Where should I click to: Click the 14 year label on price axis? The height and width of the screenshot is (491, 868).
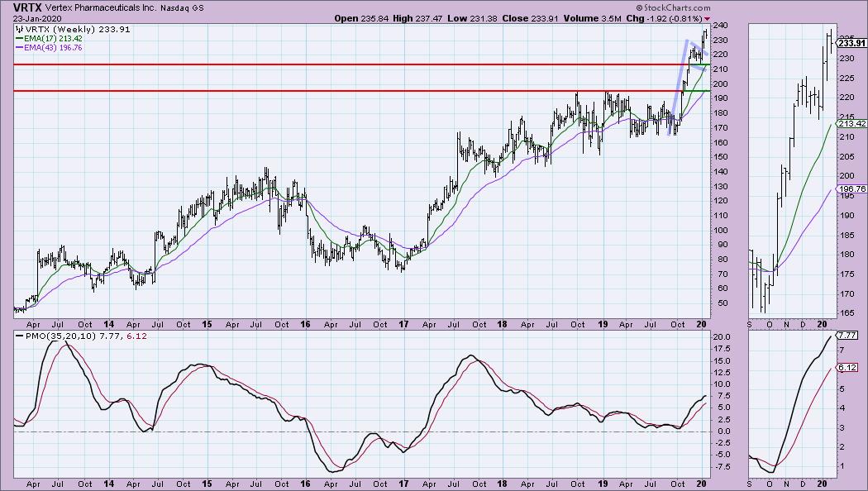click(x=108, y=324)
